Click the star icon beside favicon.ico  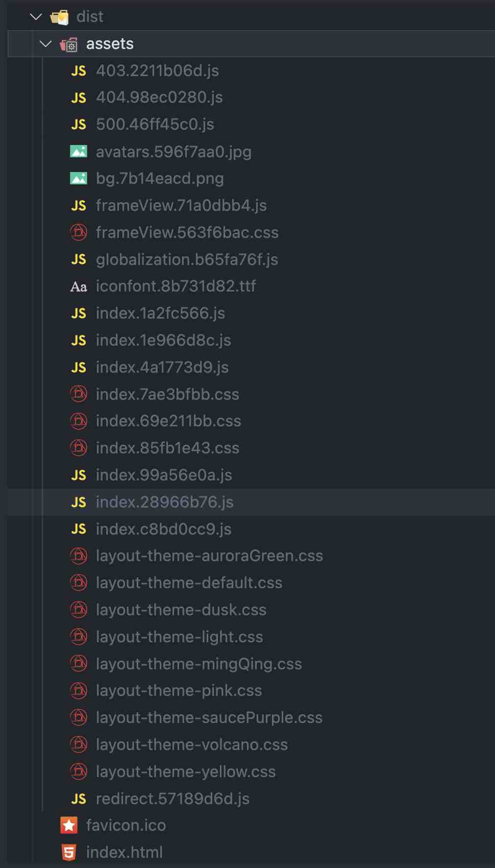[x=69, y=826]
